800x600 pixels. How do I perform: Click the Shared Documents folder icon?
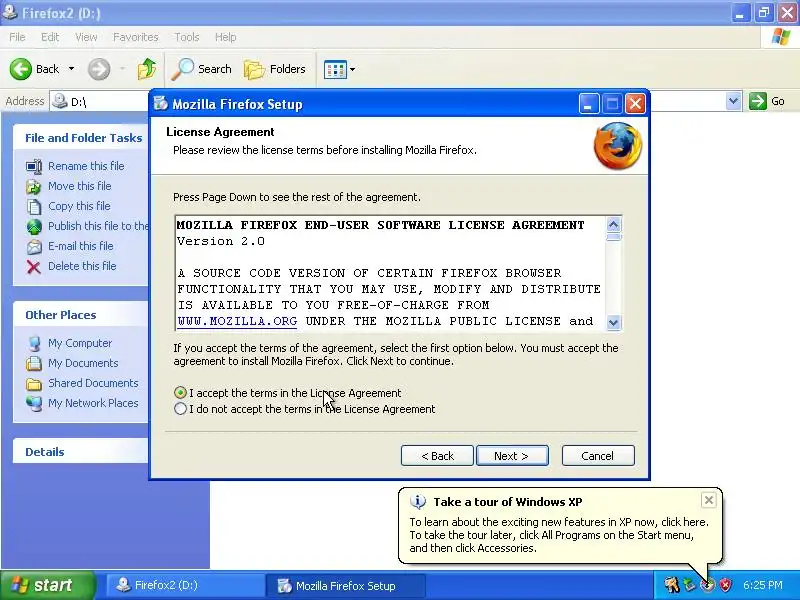(x=34, y=384)
